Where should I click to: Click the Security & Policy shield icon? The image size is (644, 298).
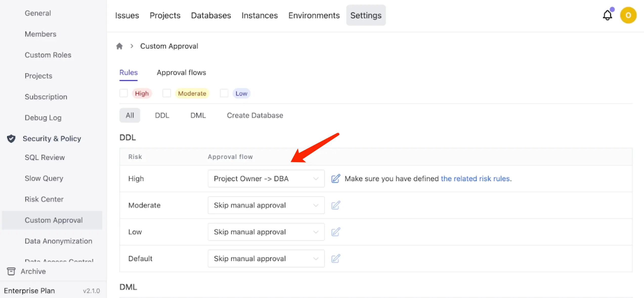point(11,138)
